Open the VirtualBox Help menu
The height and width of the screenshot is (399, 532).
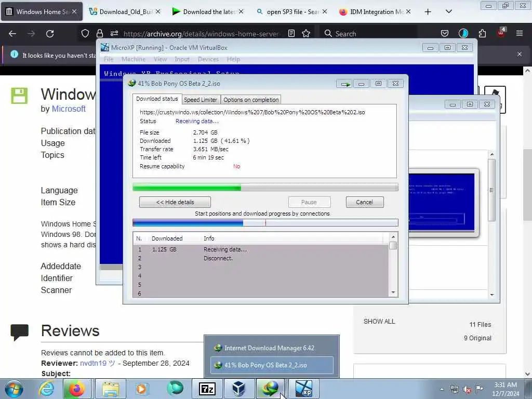coord(233,59)
